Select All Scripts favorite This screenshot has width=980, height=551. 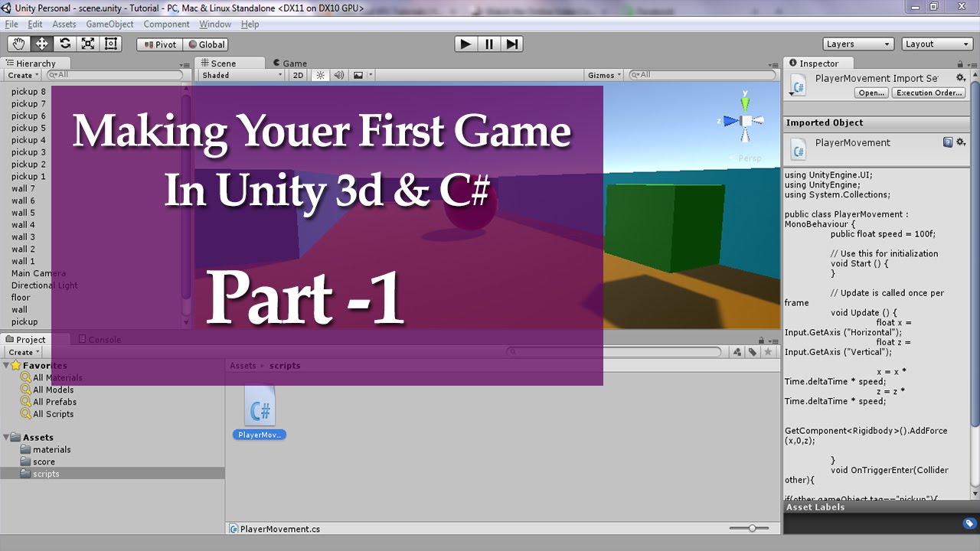[x=53, y=414]
